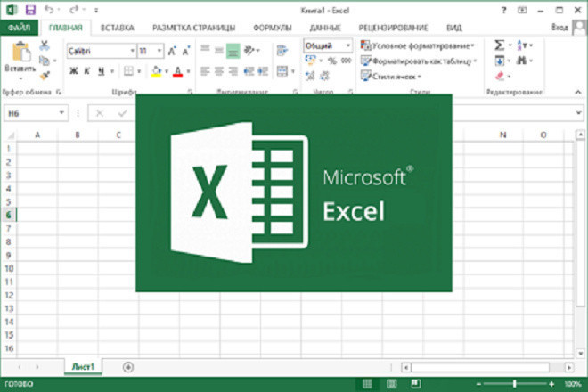
Task: Switch to Page Layout view in status bar
Action: tap(391, 384)
